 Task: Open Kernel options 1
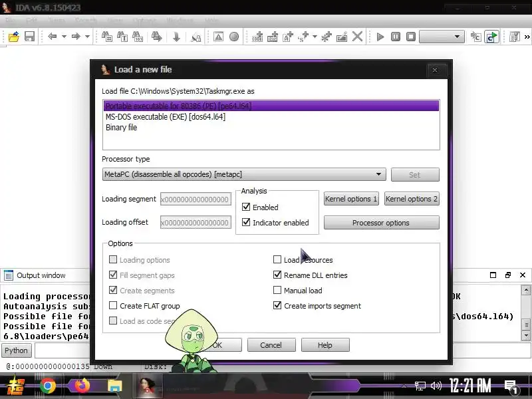[351, 199]
